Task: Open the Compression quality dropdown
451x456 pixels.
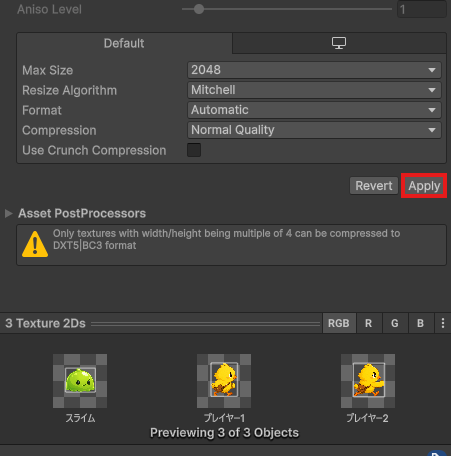Action: 314,130
